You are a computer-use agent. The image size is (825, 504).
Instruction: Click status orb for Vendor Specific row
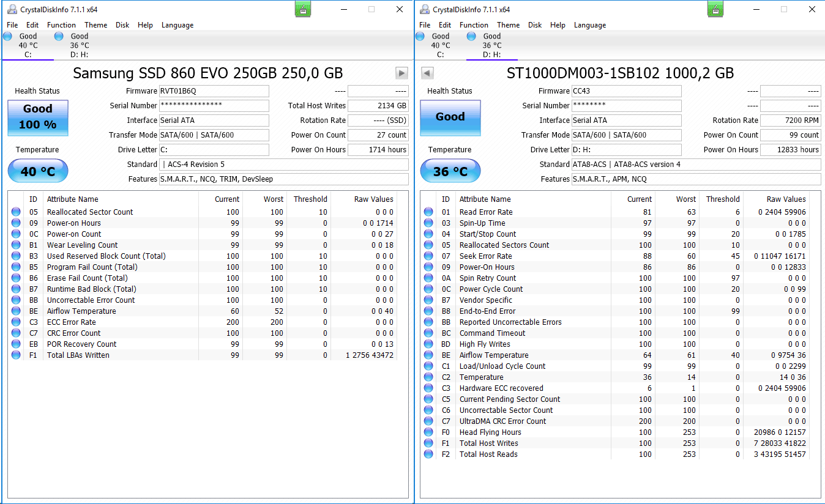[x=428, y=300]
